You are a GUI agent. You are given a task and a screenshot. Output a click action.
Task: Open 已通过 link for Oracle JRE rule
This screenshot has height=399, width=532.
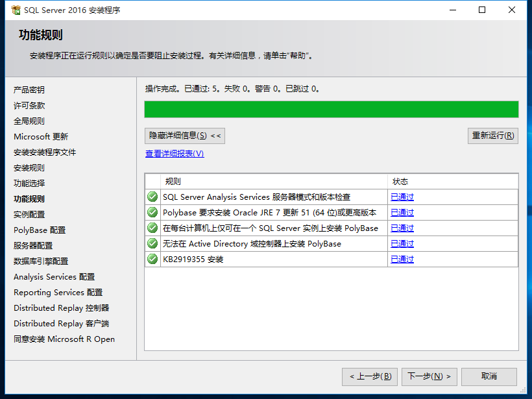(x=402, y=213)
